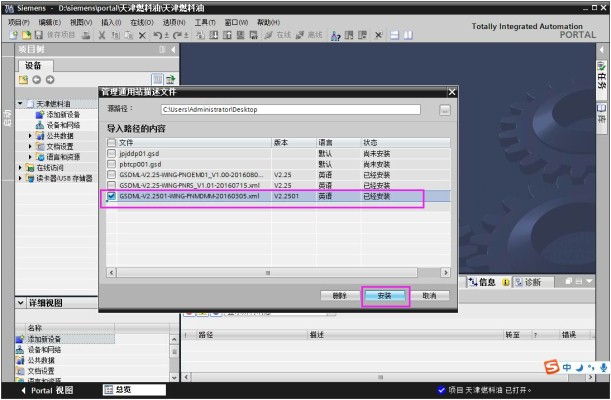Open the 工具(T) menu
611x400 pixels.
[x=205, y=21]
